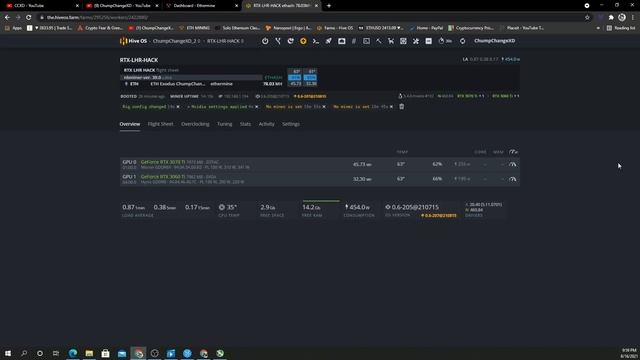Open a new browser tab

(329, 6)
